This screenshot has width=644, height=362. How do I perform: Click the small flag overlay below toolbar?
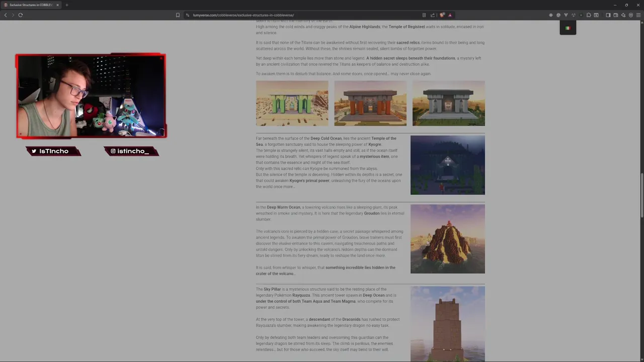pyautogui.click(x=568, y=28)
